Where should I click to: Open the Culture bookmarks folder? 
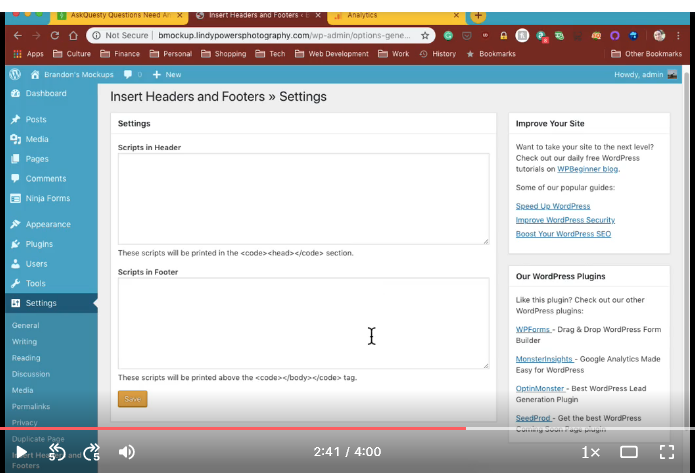click(72, 54)
